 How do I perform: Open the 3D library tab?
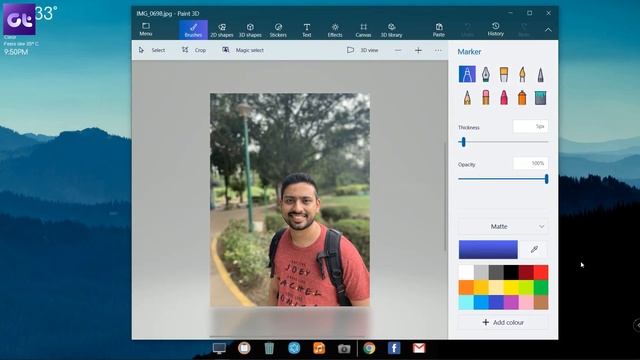(391, 30)
